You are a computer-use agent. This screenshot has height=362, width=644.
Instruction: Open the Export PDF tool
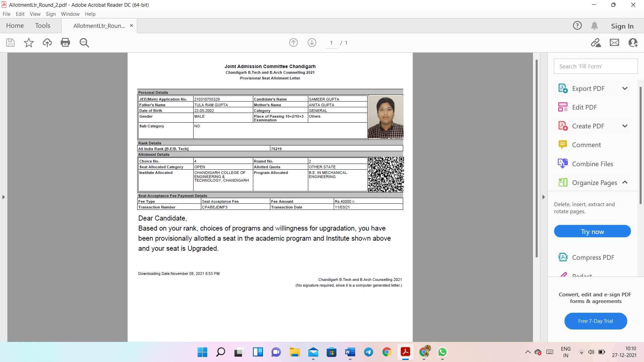pyautogui.click(x=588, y=88)
